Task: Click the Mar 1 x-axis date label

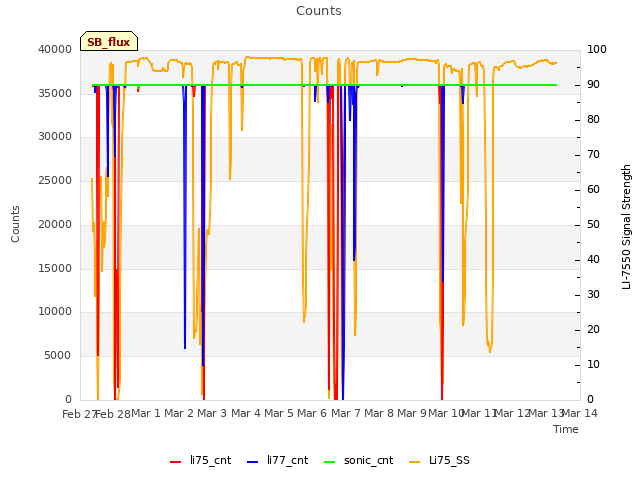Action: (x=146, y=413)
